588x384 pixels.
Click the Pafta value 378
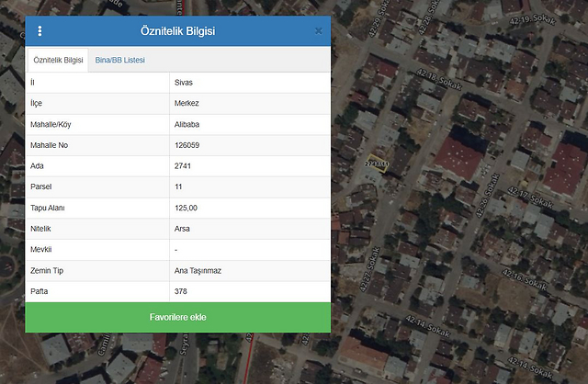180,291
